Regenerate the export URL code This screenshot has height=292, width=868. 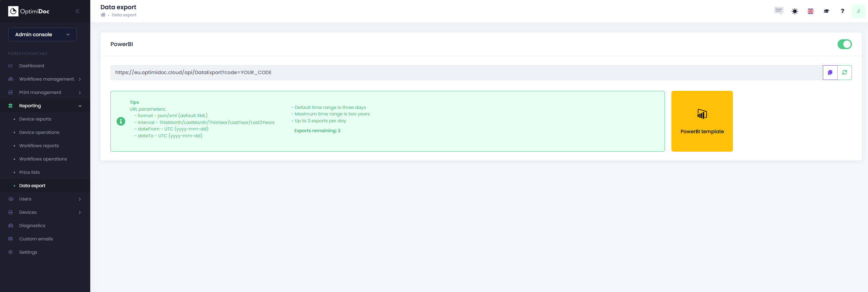coord(844,72)
